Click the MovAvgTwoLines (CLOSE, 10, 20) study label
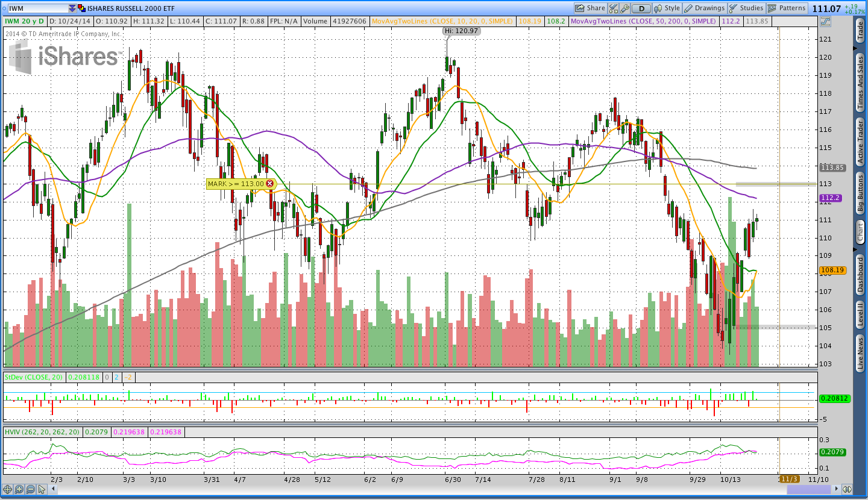Viewport: 868px width, 500px height. click(x=442, y=21)
